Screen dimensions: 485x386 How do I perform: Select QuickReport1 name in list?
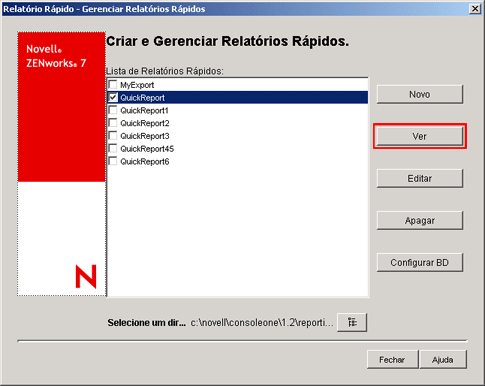(144, 110)
